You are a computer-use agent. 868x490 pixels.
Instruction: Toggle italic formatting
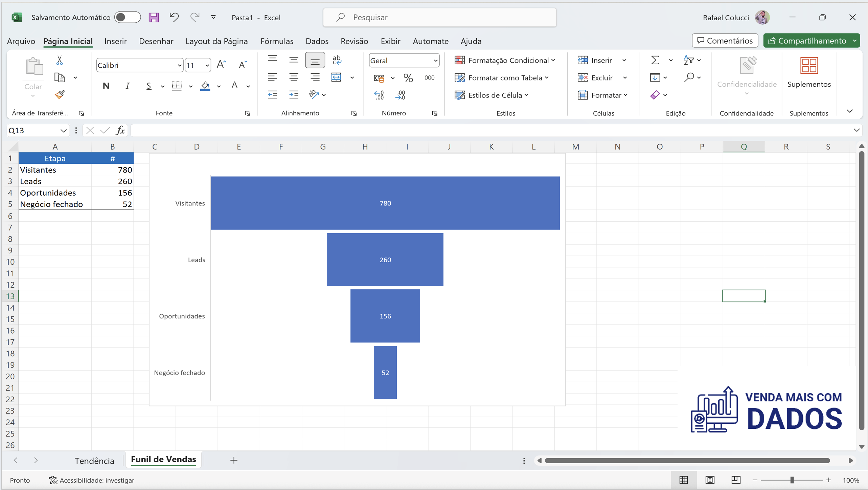coord(128,86)
